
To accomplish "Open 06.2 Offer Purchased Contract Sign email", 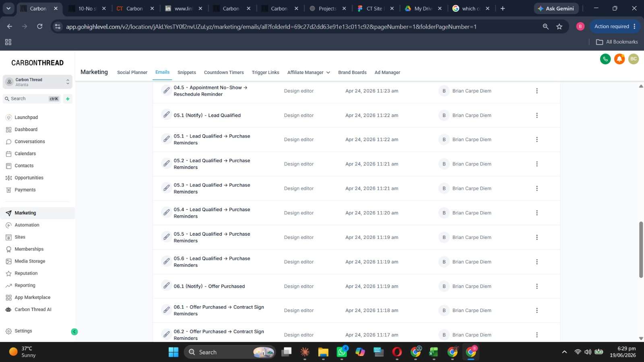I will coord(219,335).
